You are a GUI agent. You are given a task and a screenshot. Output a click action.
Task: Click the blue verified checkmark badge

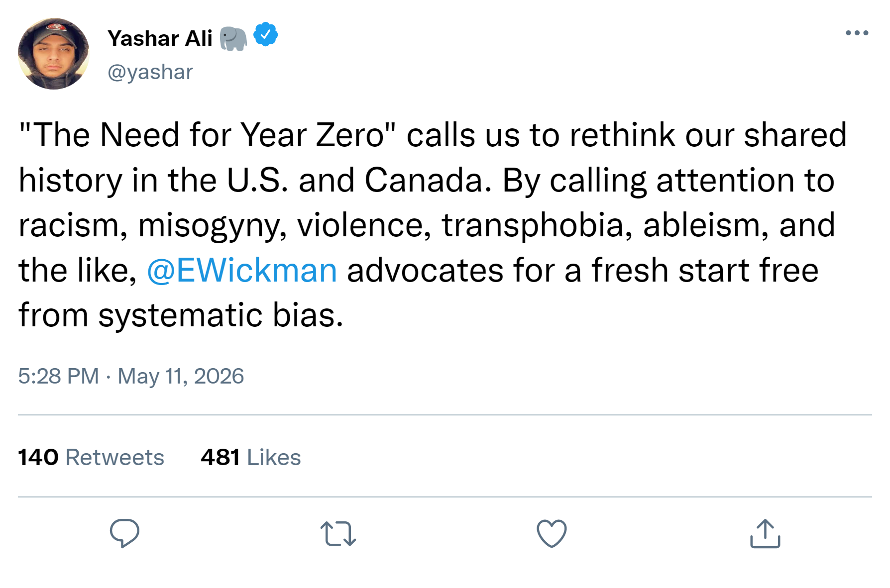click(266, 35)
